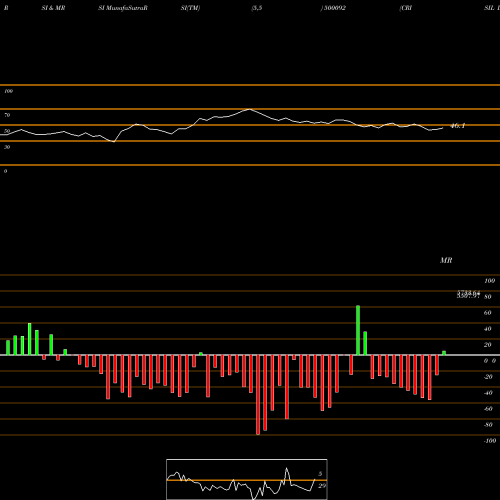Click the -20 label on the MR axis
This screenshot has width=500, height=500.
click(x=488, y=377)
